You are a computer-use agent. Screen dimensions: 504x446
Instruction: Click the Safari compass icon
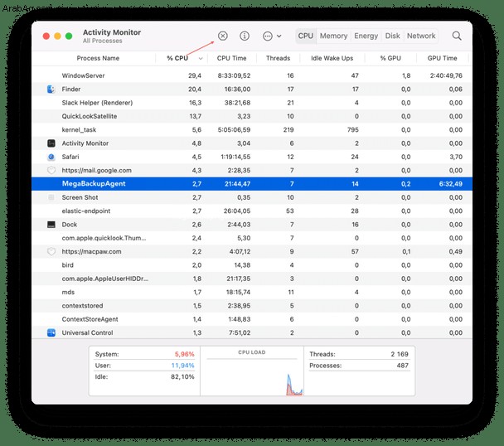(x=51, y=157)
